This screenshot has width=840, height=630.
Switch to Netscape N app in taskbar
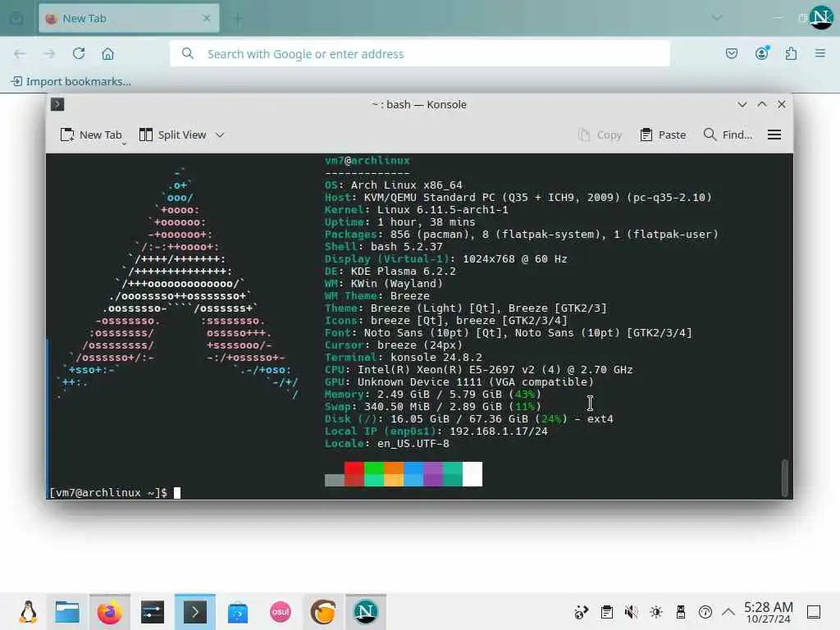[365, 612]
